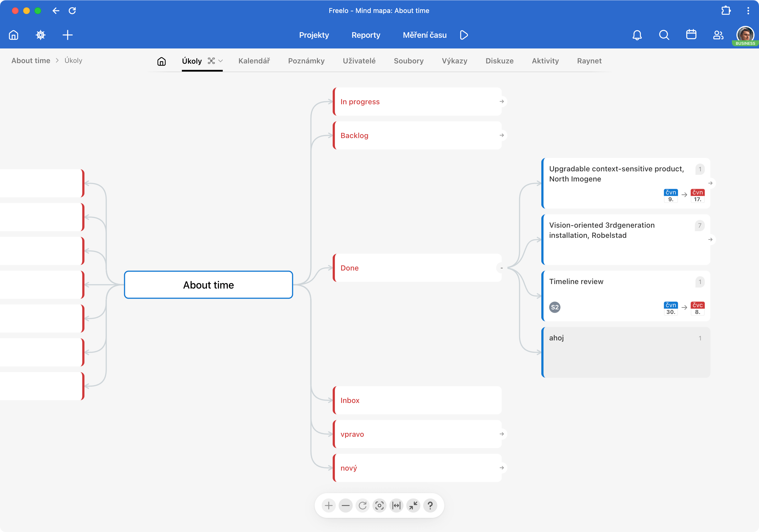Switch to the Kalendář tab
The width and height of the screenshot is (759, 532).
point(254,61)
